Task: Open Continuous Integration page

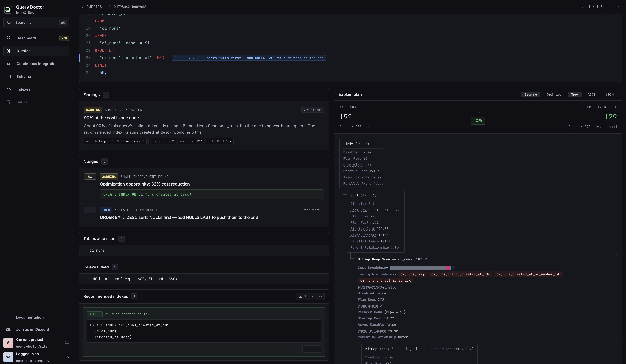Action: click(36, 64)
